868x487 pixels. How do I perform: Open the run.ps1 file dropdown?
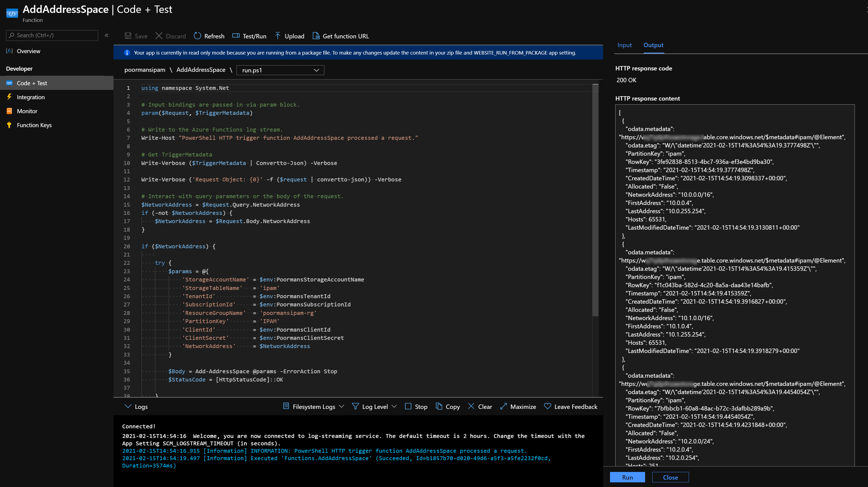280,70
